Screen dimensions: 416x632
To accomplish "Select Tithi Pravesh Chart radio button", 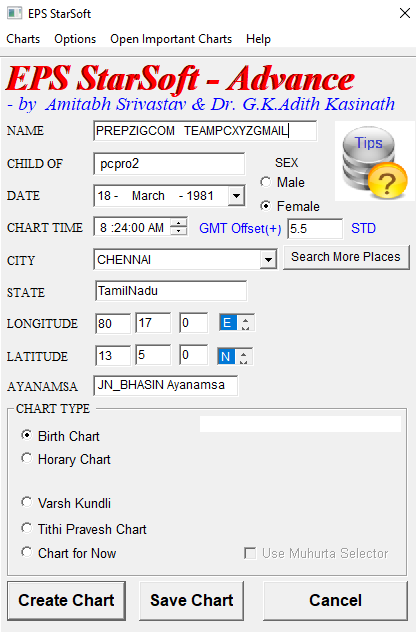I will click(x=84, y=529).
